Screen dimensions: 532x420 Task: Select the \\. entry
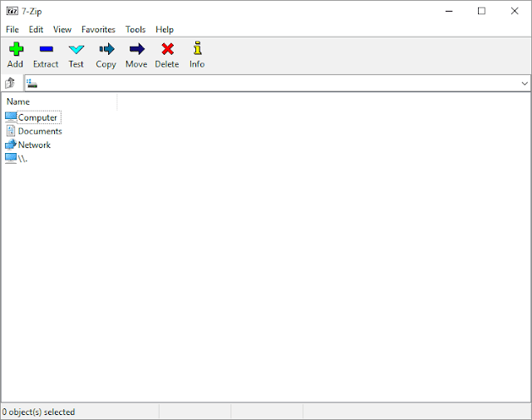coord(22,159)
